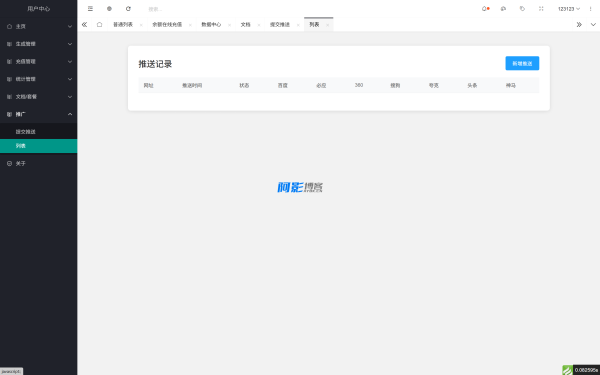Click the menu icon beside 生成管理
Image resolution: width=600 pixels, height=375 pixels.
pos(10,44)
